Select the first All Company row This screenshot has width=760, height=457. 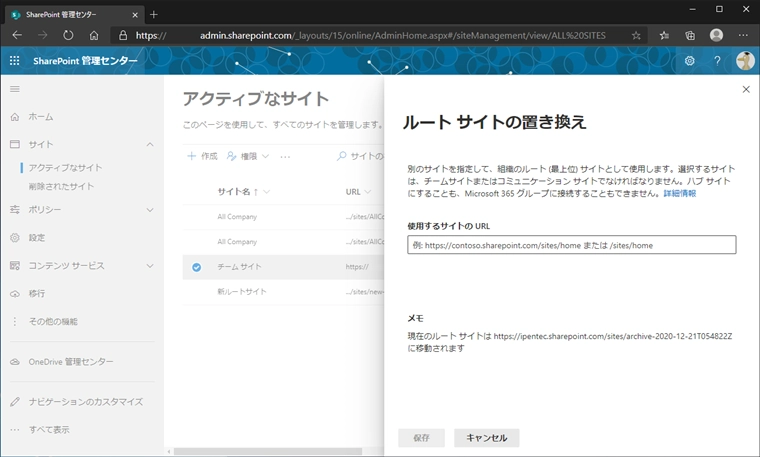(283, 217)
